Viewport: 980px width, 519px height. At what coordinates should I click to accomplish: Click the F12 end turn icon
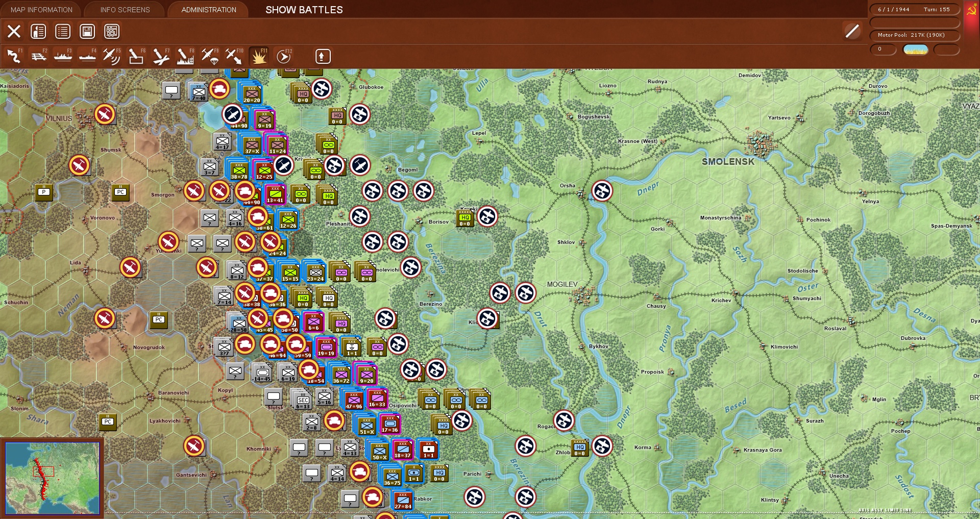tap(283, 56)
